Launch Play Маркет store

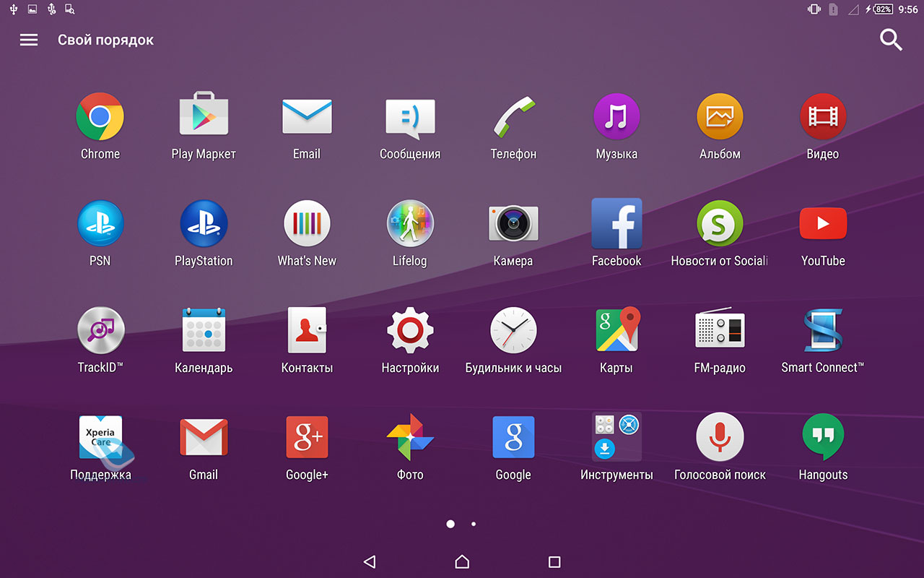(x=204, y=113)
